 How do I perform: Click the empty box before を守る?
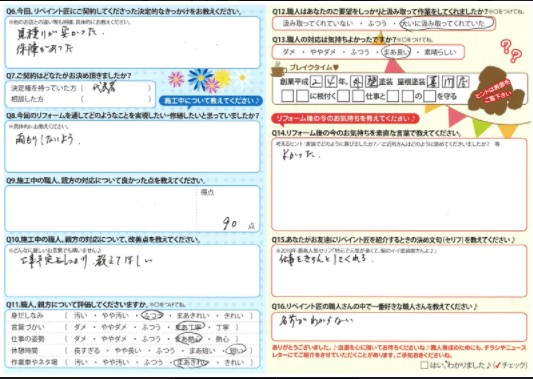(430, 96)
